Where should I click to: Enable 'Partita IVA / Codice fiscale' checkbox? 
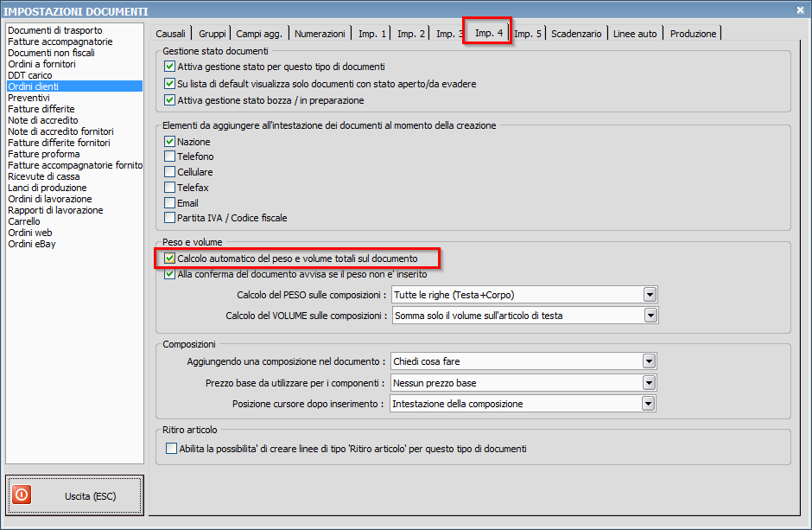coord(169,218)
